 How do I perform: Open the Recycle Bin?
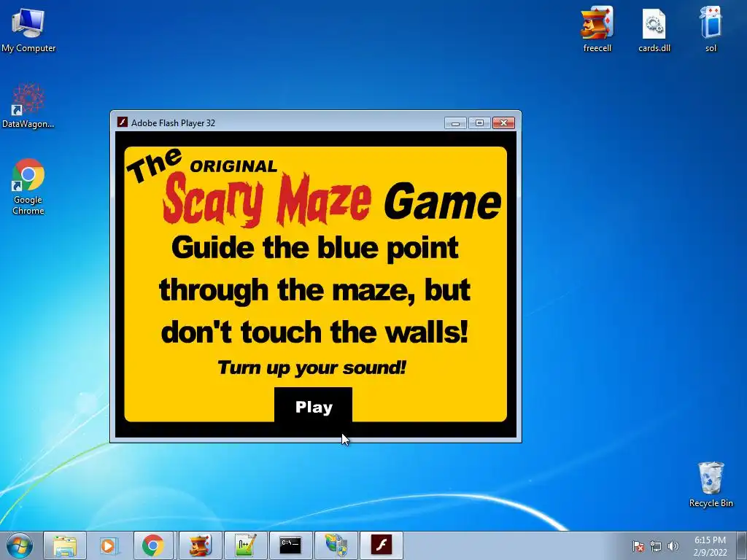tap(711, 484)
